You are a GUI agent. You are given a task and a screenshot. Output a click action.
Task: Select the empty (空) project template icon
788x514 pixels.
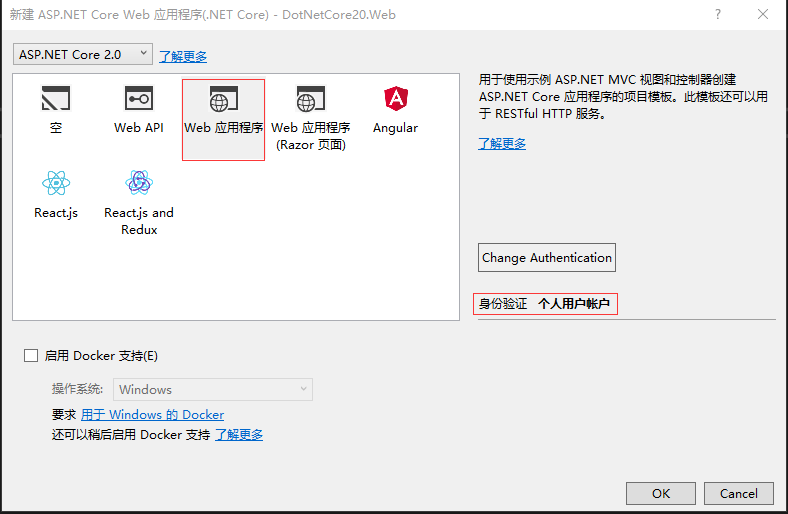pyautogui.click(x=56, y=98)
